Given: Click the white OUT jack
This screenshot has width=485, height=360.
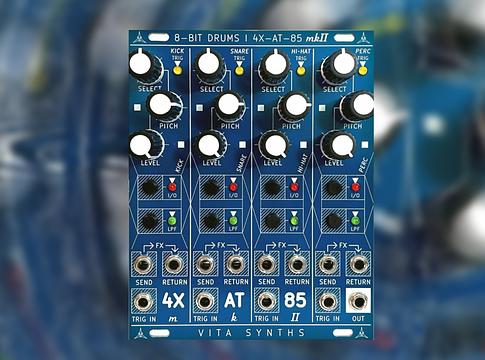Looking at the screenshot, I should 359,301.
